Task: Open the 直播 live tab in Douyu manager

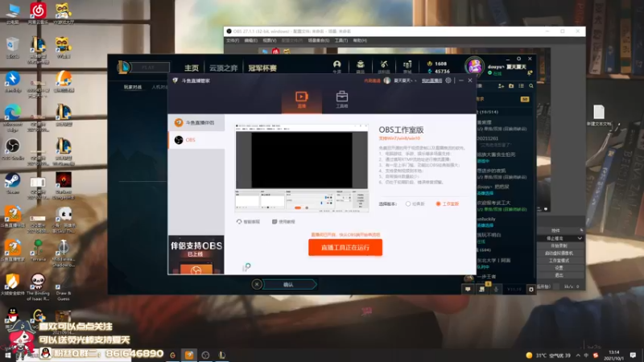Action: [x=301, y=100]
